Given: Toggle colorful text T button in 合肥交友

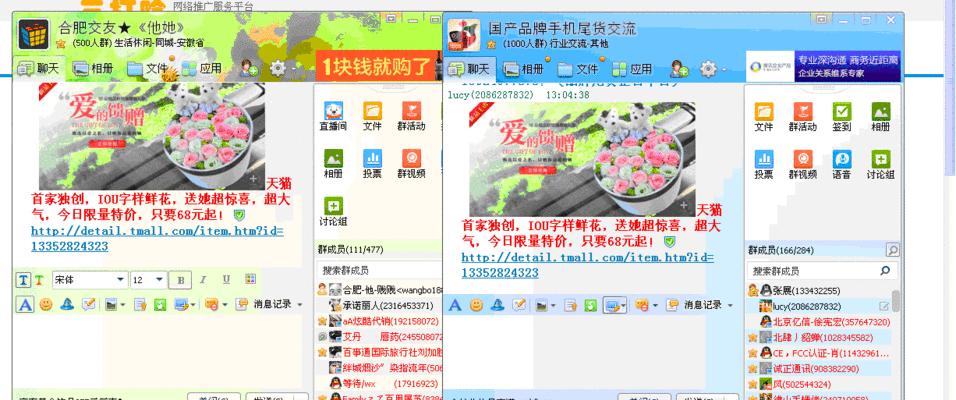Looking at the screenshot, I should [38, 280].
